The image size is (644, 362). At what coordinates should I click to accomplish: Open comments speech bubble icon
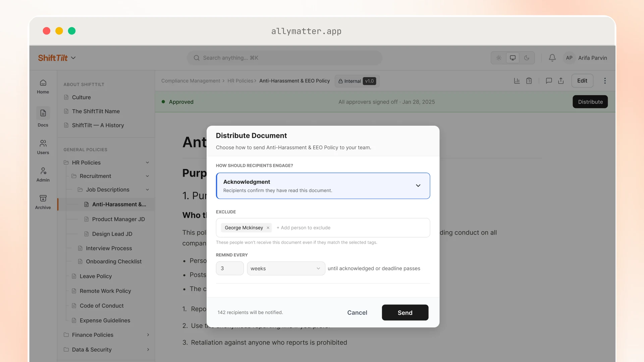pyautogui.click(x=549, y=81)
